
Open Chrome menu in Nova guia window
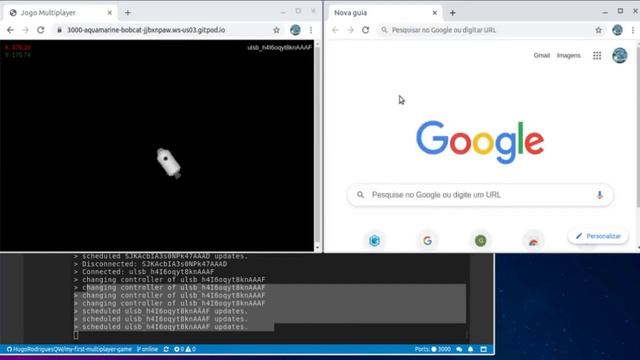coord(633,30)
